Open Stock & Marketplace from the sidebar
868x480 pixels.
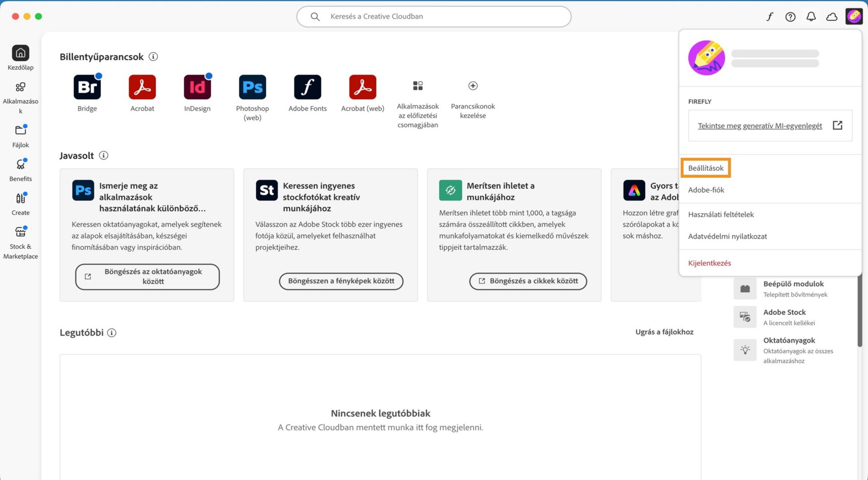20,236
